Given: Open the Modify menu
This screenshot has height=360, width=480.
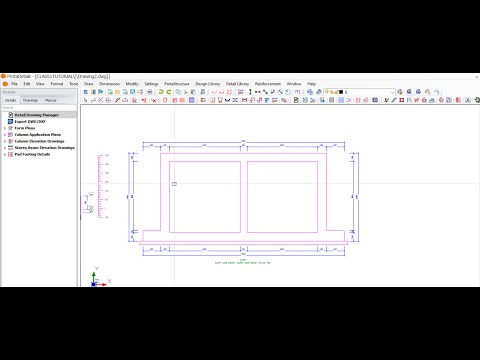Looking at the screenshot, I should [x=132, y=84].
